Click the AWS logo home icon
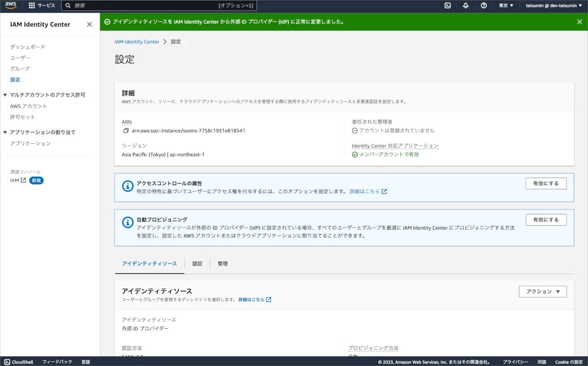The height and width of the screenshot is (366, 588). (11, 5)
